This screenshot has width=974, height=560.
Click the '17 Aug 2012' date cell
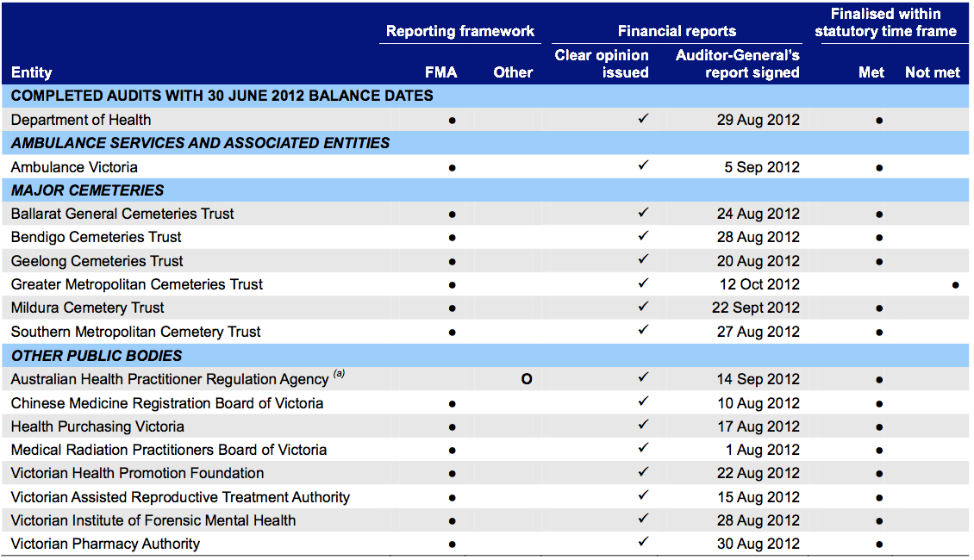(759, 426)
